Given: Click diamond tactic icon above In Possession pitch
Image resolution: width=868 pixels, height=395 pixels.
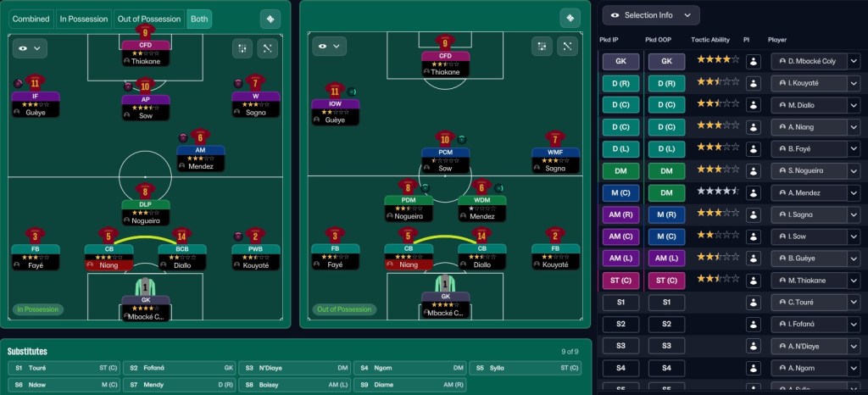Looking at the screenshot, I should (270, 19).
